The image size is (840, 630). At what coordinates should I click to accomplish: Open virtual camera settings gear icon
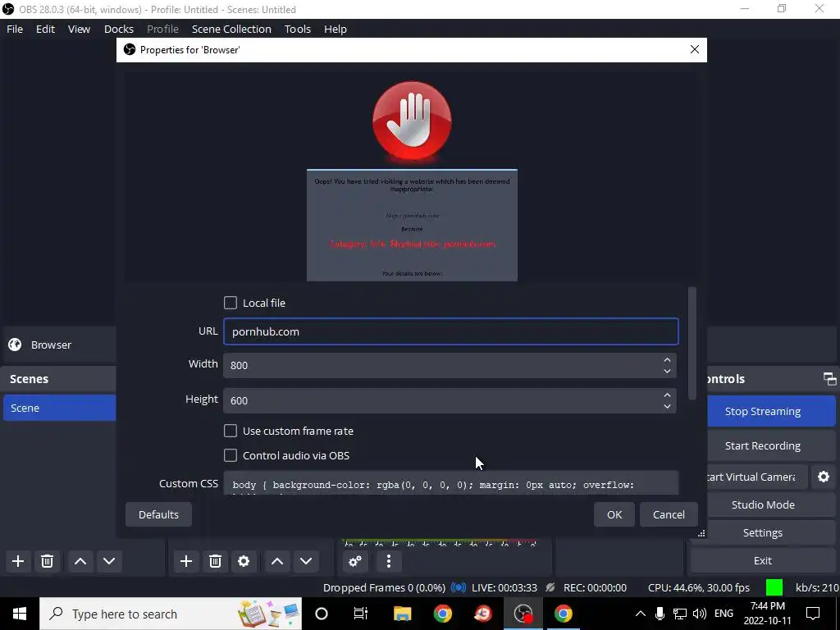pos(824,477)
